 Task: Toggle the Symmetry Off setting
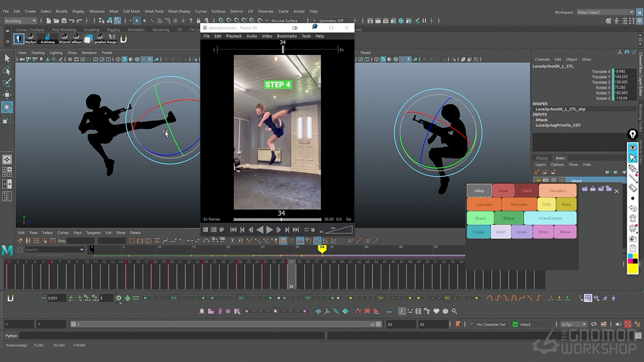[x=331, y=21]
